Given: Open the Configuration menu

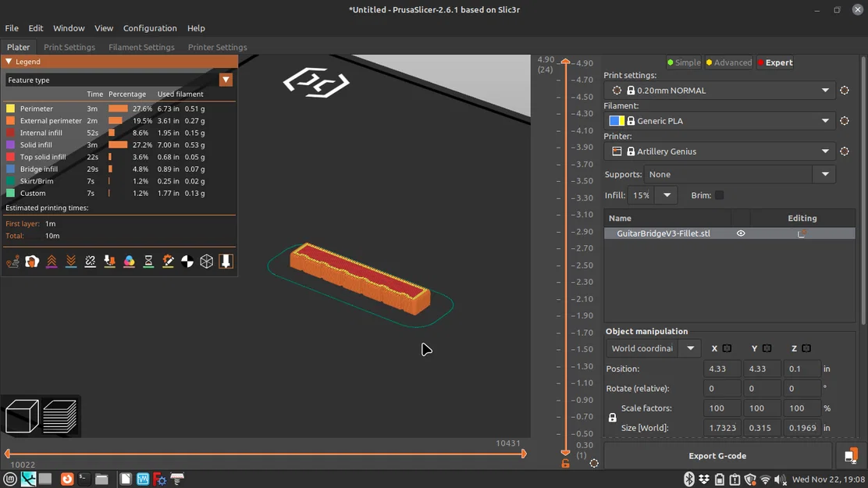Looking at the screenshot, I should (x=150, y=28).
